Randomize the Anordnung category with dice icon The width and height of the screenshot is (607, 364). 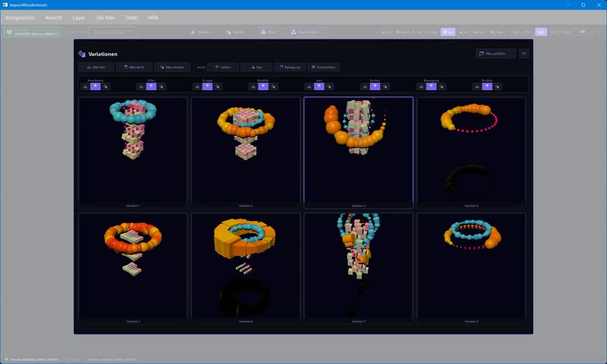(x=105, y=86)
